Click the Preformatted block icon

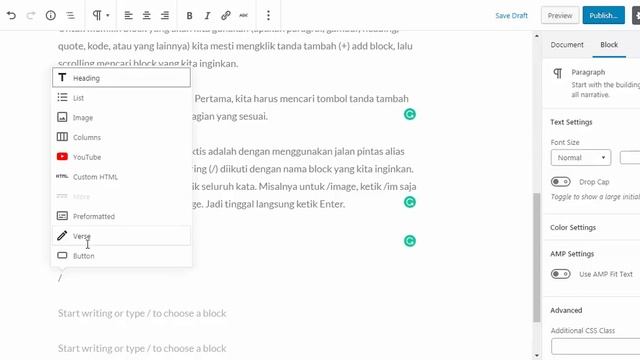62,216
